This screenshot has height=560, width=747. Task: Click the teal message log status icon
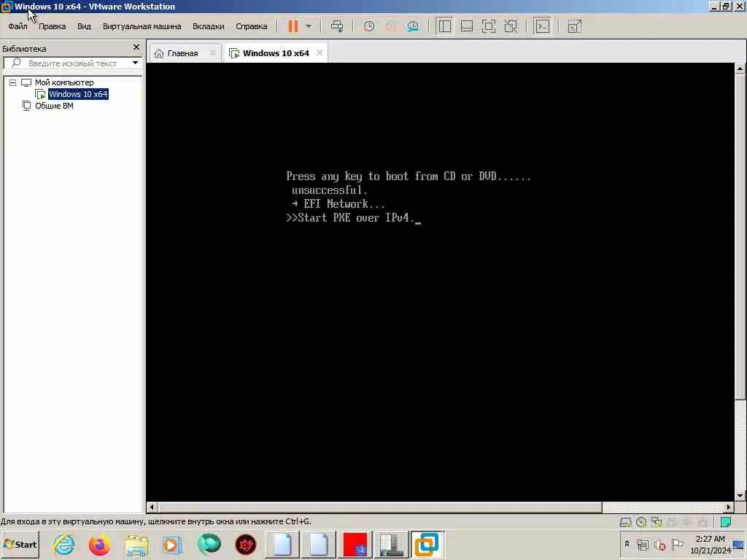(726, 522)
